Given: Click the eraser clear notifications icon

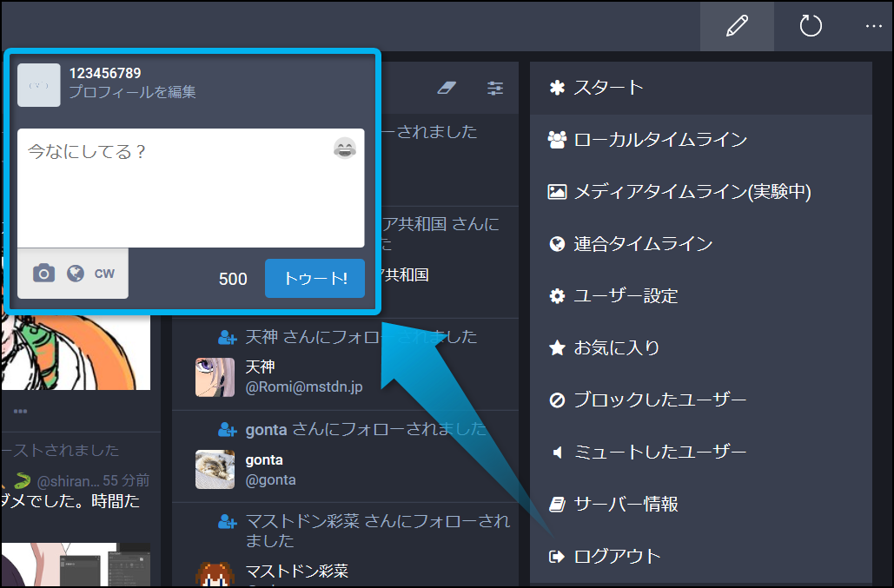Looking at the screenshot, I should 446,88.
